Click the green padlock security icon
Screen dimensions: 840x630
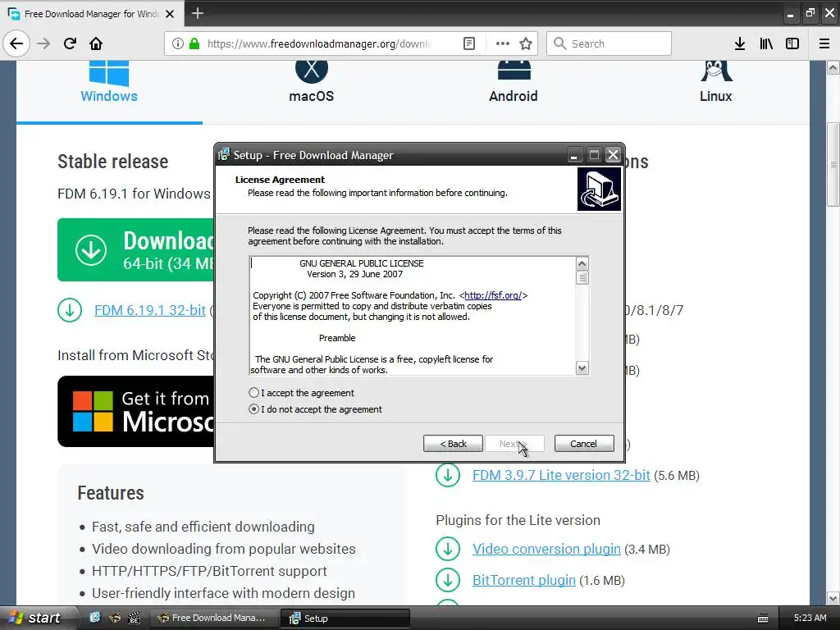(x=194, y=43)
